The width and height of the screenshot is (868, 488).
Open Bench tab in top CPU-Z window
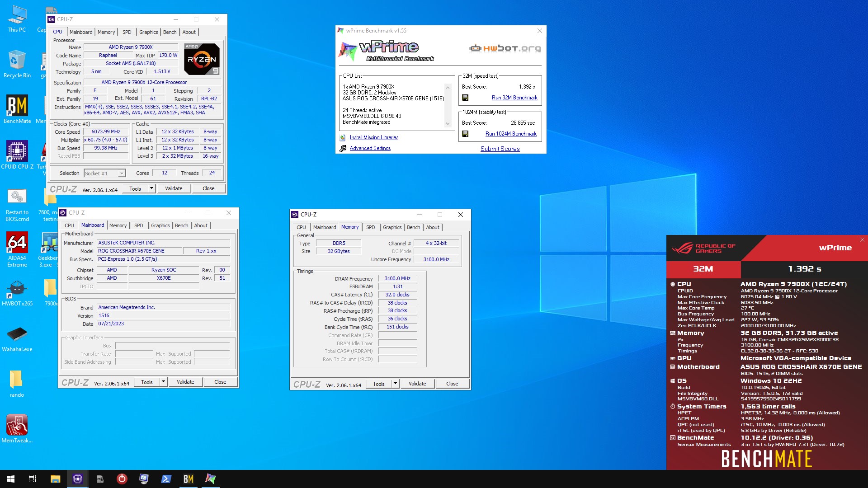pyautogui.click(x=170, y=32)
